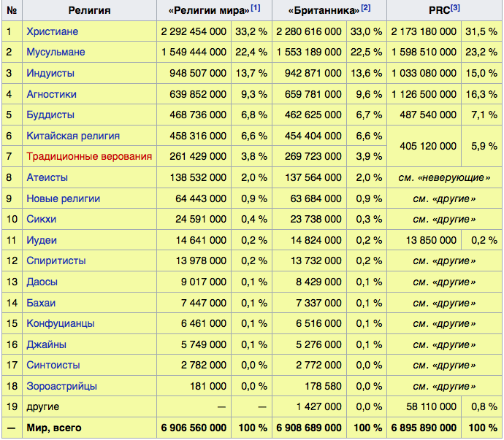
Task: Open the Конфуцианцы link
Action: point(60,323)
